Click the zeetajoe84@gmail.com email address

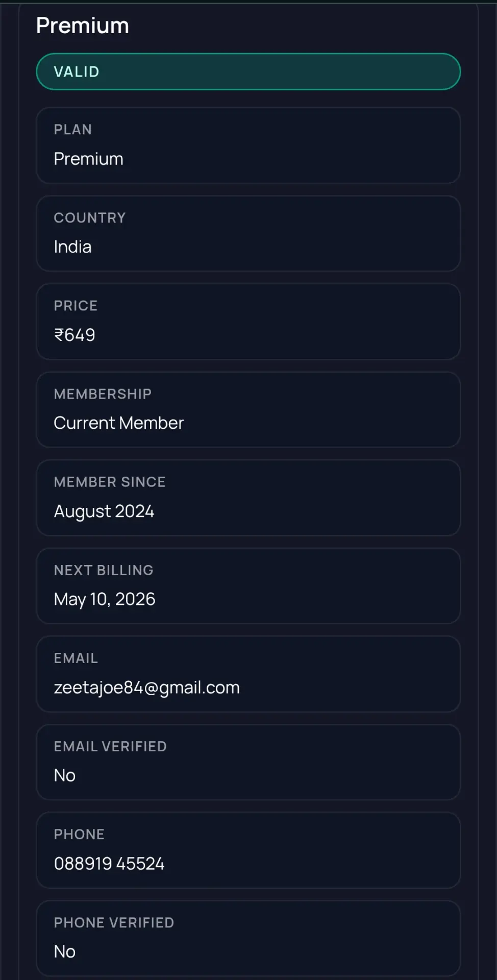tap(147, 688)
